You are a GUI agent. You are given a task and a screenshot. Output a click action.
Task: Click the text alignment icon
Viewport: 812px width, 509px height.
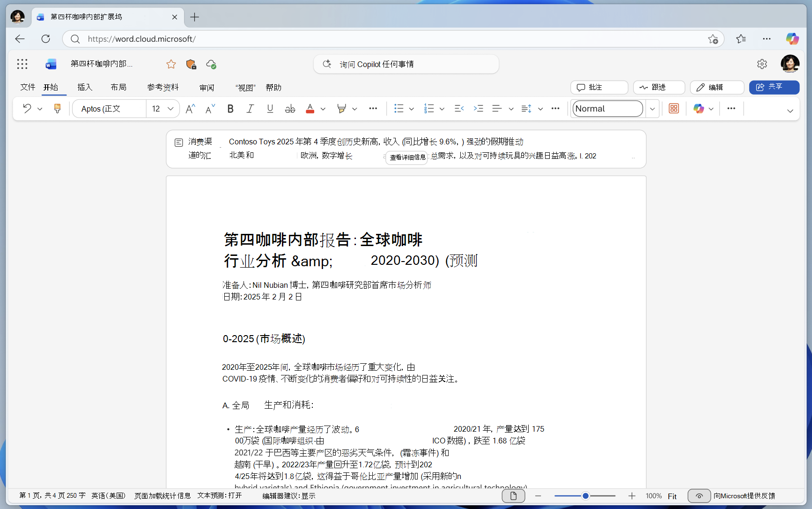(497, 109)
